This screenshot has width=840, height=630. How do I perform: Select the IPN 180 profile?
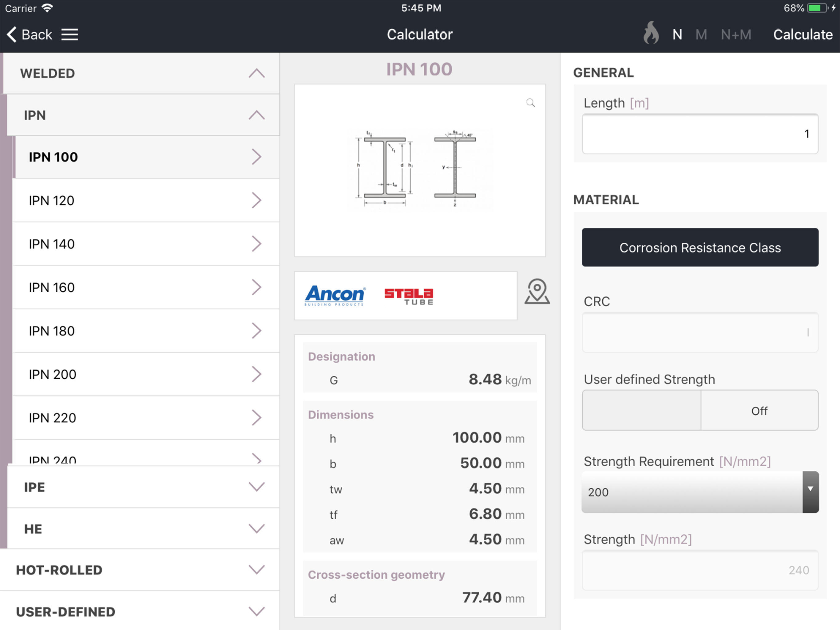coord(146,331)
